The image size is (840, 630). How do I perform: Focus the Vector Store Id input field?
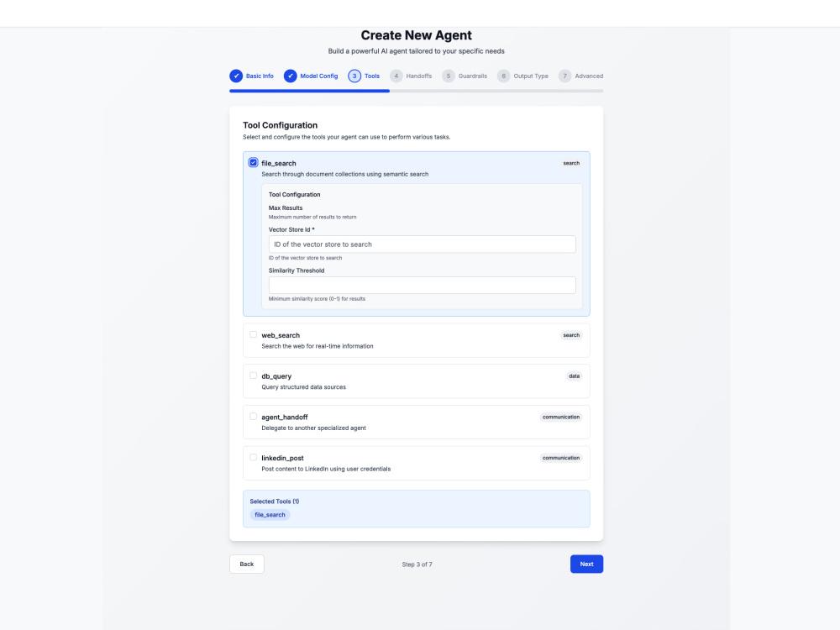(423, 244)
